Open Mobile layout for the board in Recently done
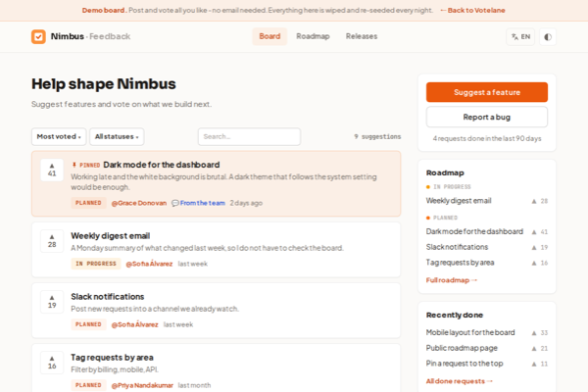Screen dimensions: 588x392 point(470,332)
